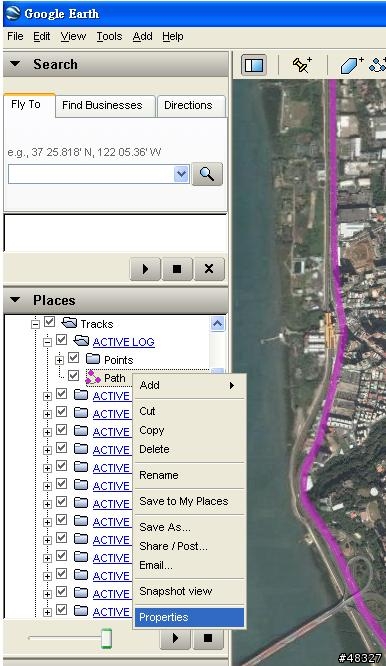
Task: Open the Tools menu
Action: (x=109, y=37)
